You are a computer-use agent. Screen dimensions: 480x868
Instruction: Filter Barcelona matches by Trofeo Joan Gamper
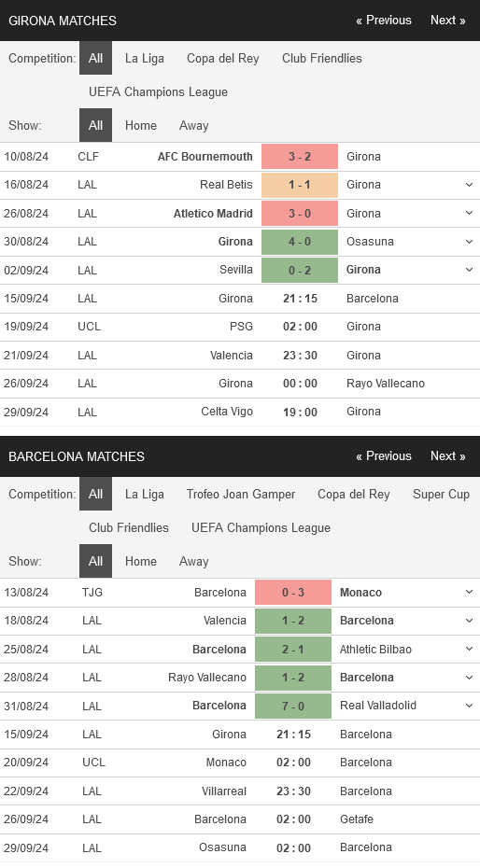click(x=241, y=495)
